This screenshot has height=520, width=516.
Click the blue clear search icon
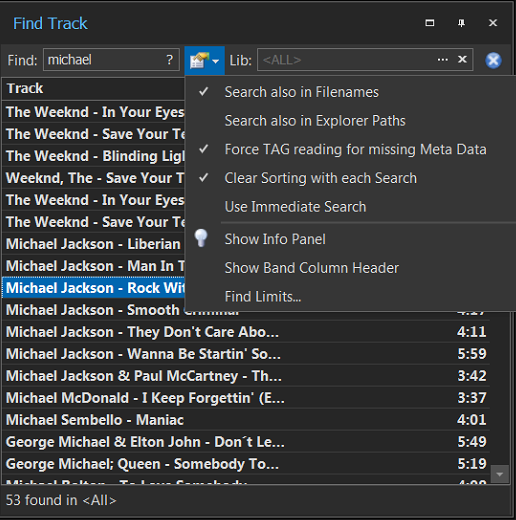493,61
